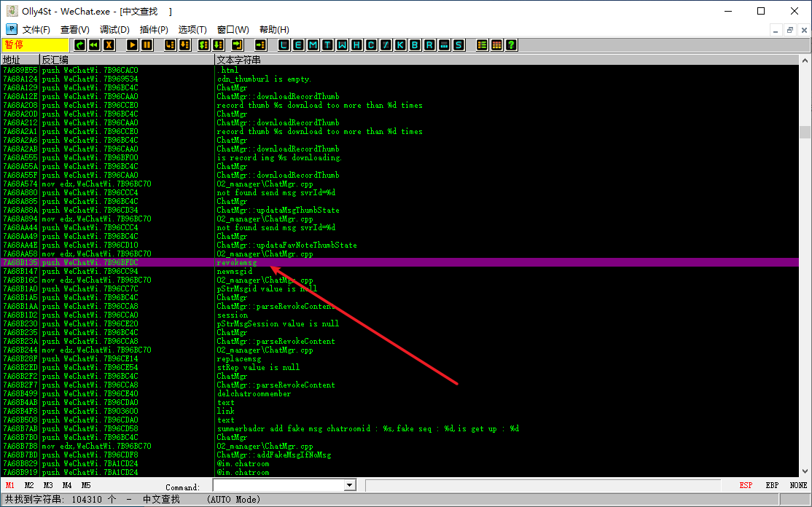This screenshot has width=812, height=507.
Task: Open the References (R) icon
Action: click(429, 45)
